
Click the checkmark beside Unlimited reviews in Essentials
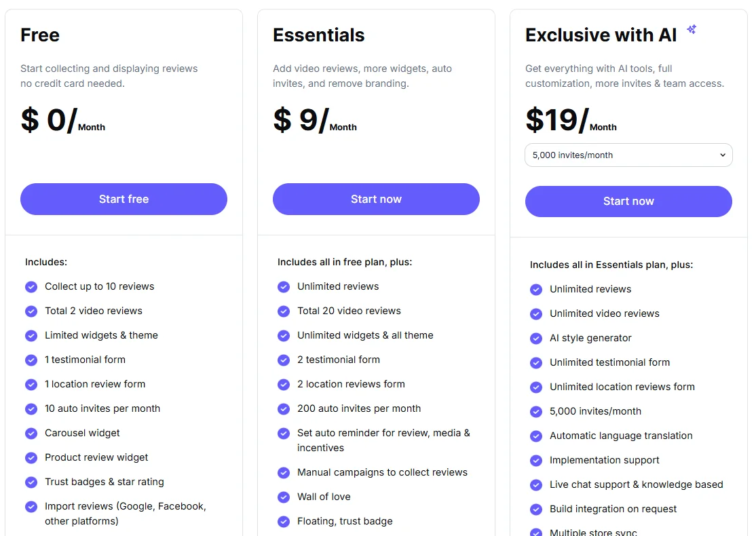[x=284, y=286]
